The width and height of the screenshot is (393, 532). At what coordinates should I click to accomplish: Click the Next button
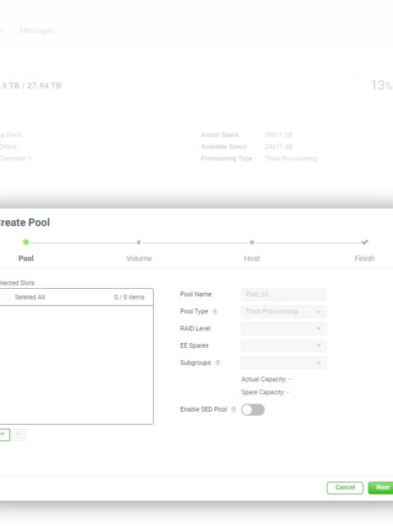click(x=382, y=488)
